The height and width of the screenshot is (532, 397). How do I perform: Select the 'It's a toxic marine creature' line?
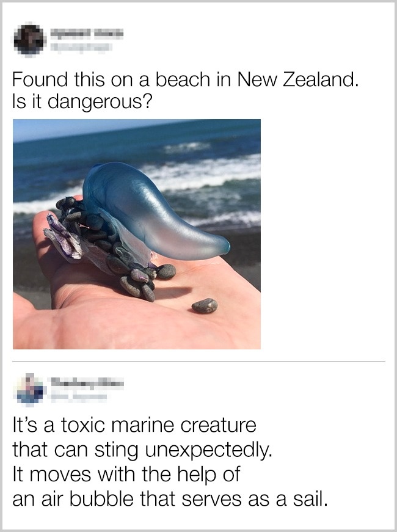click(x=134, y=425)
